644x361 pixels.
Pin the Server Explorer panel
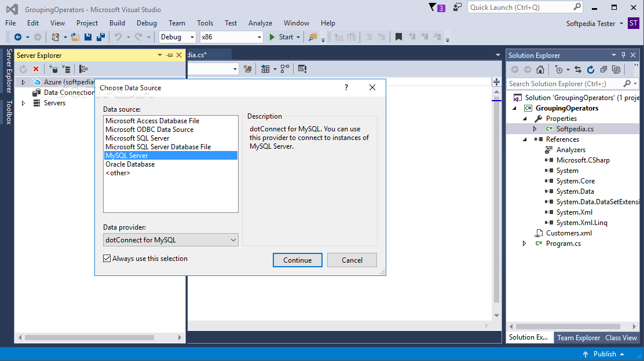[x=170, y=55]
